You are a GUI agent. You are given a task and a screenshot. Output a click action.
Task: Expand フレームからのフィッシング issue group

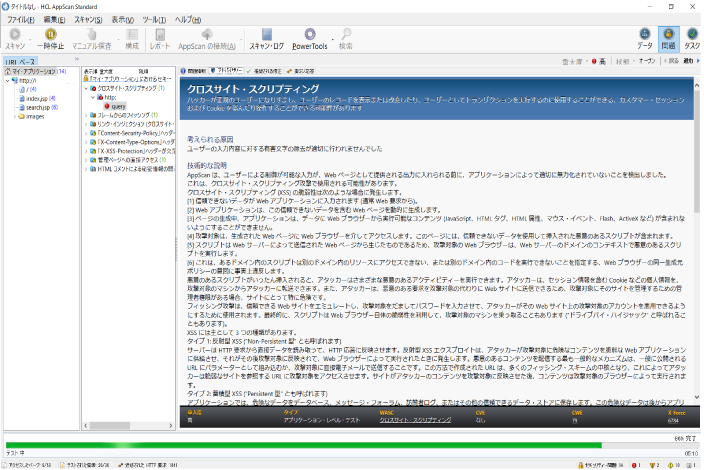86,115
